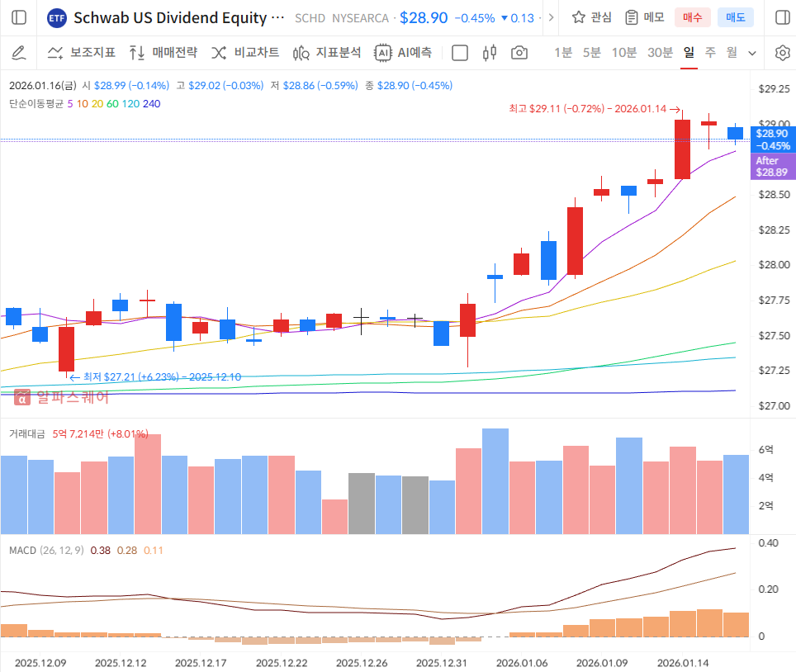Toggle the right sidebar panel icon
The height and width of the screenshot is (672, 796).
(781, 17)
